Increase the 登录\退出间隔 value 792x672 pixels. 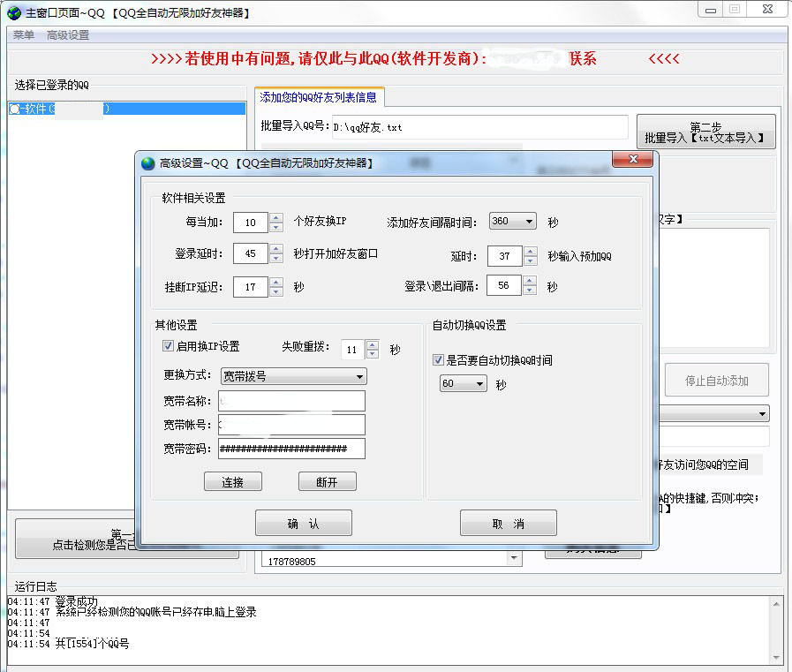(530, 281)
